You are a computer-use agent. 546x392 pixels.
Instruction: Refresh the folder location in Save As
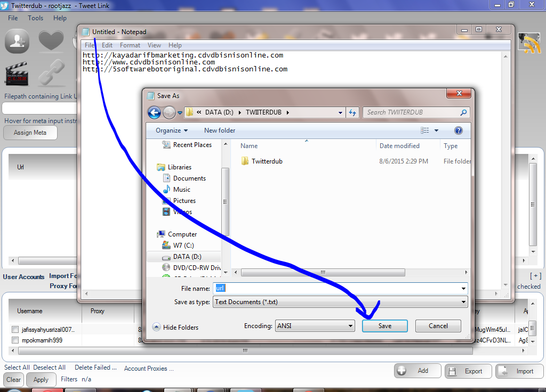(x=352, y=112)
